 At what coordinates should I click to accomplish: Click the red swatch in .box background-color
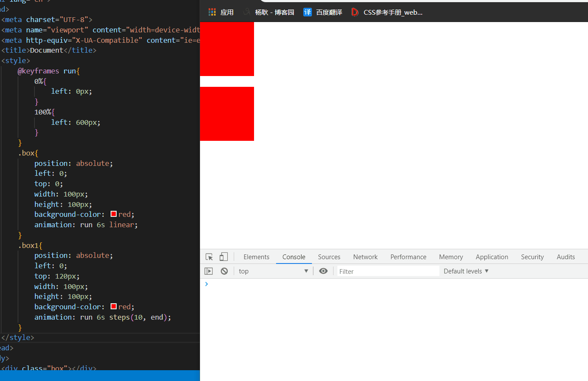click(x=114, y=214)
